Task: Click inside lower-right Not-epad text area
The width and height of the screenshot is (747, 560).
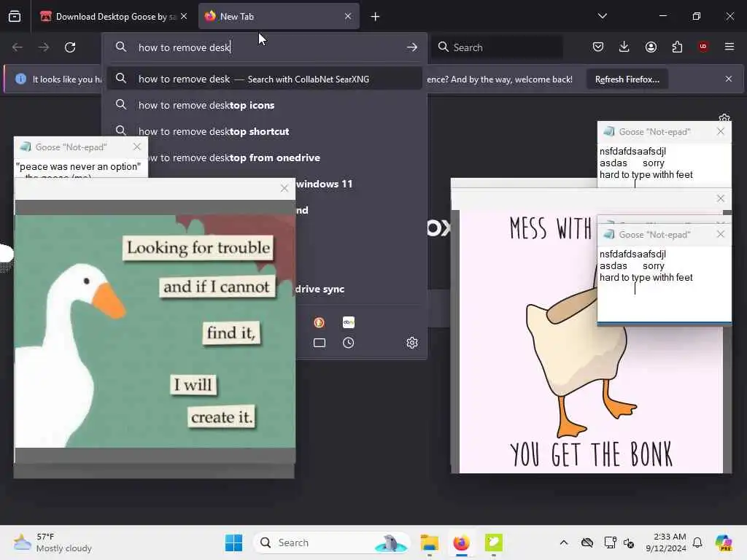Action: coord(664,284)
